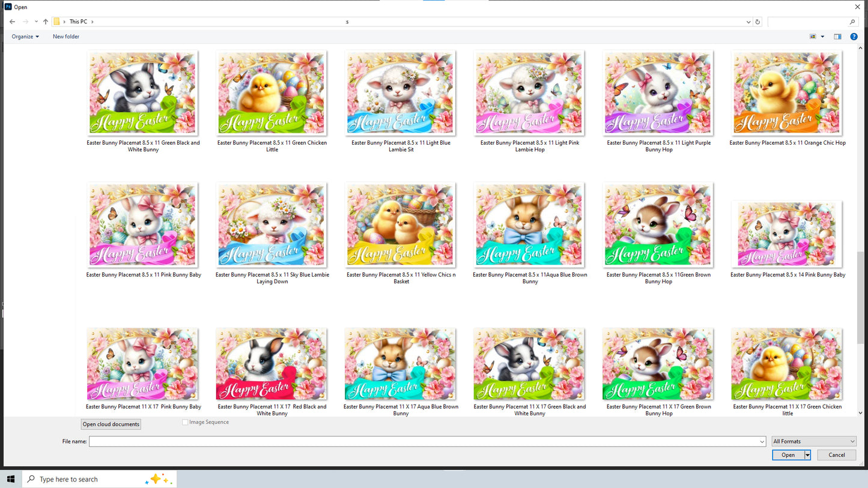The image size is (868, 488).
Task: Click the search magnifier icon
Action: pyautogui.click(x=852, y=22)
